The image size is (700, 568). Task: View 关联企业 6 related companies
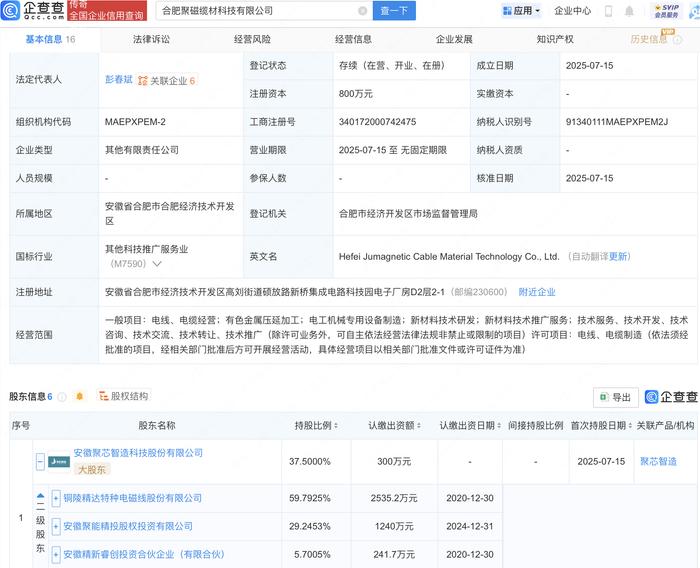(167, 80)
